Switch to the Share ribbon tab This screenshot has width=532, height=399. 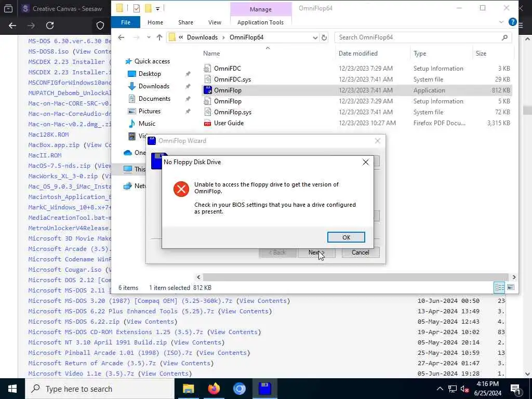tap(185, 22)
